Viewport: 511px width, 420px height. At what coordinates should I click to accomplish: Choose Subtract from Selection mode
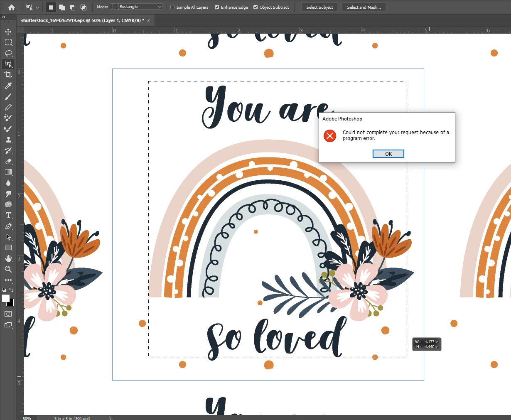(x=73, y=7)
